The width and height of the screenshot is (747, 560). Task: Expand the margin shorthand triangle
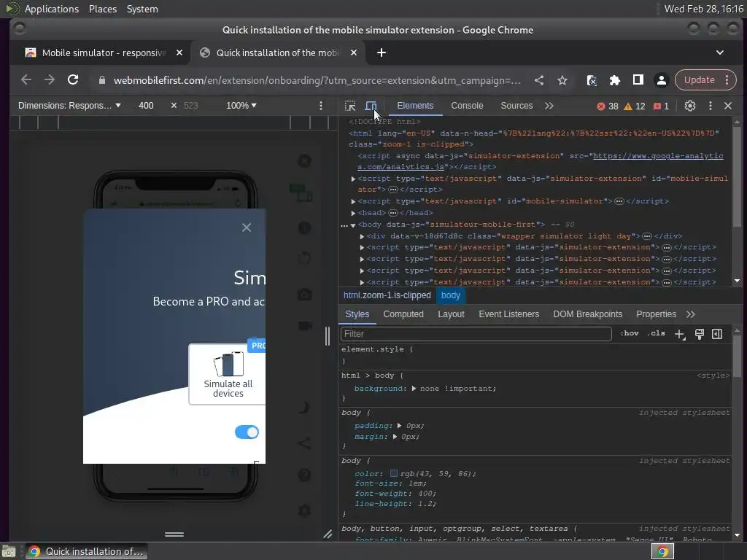(x=395, y=436)
